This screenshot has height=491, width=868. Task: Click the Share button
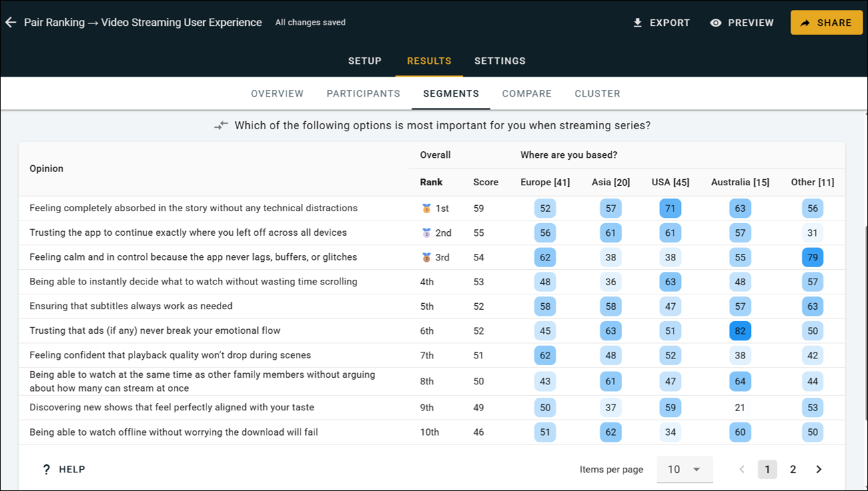[x=826, y=22]
